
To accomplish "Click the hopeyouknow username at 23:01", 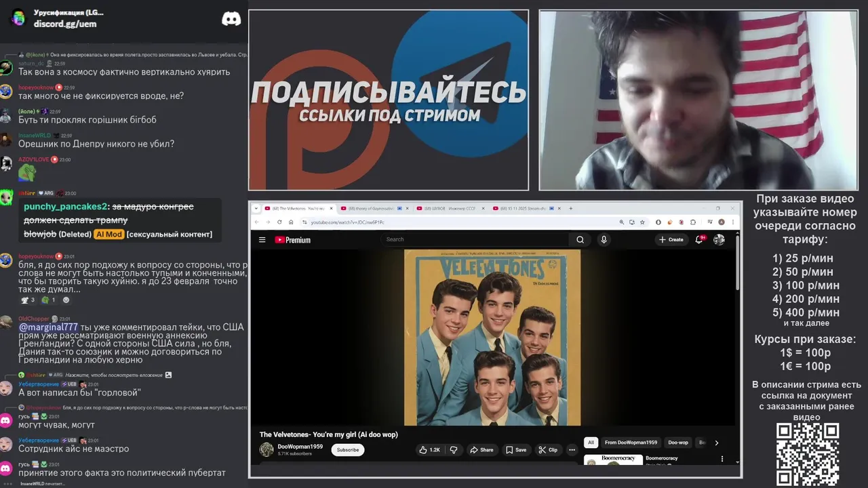I will [x=36, y=256].
